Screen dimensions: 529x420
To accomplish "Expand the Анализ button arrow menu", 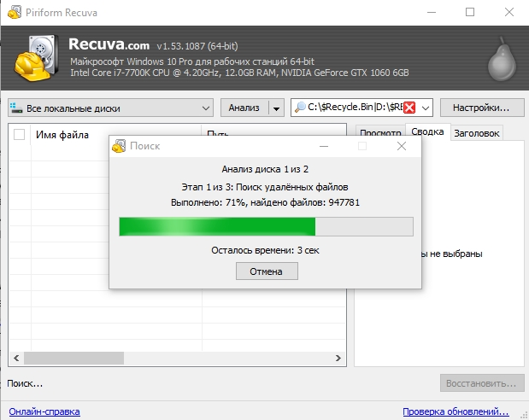I will (x=276, y=108).
